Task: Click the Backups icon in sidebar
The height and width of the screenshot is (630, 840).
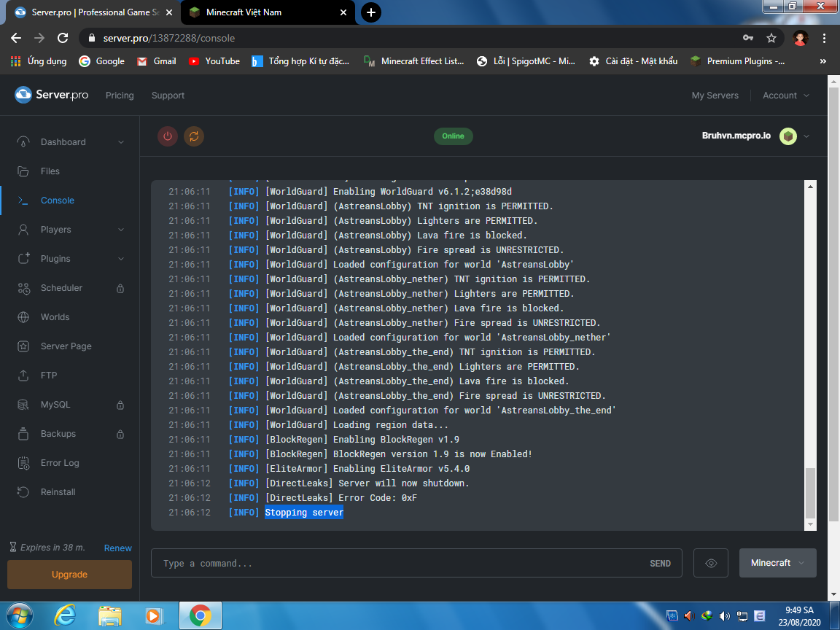Action: pyautogui.click(x=23, y=433)
